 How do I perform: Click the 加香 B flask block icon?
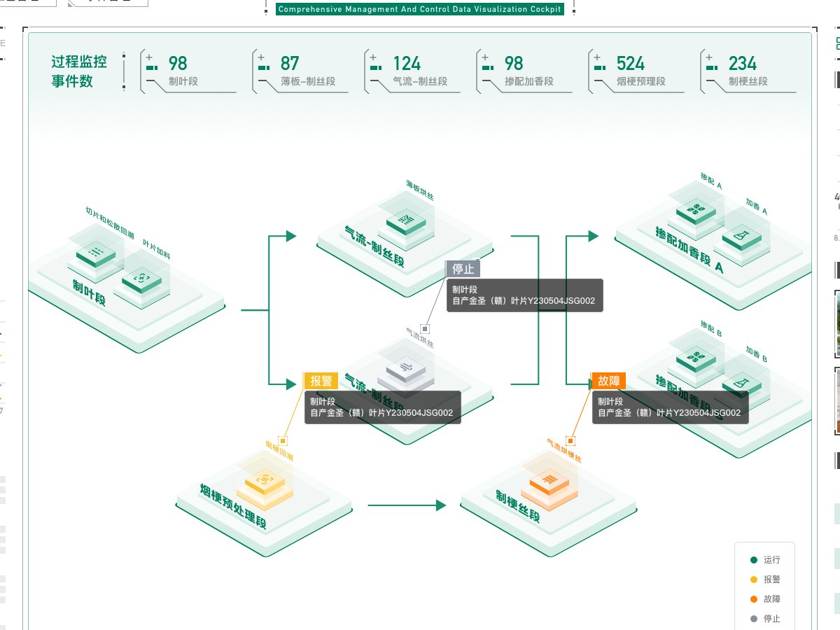(741, 384)
